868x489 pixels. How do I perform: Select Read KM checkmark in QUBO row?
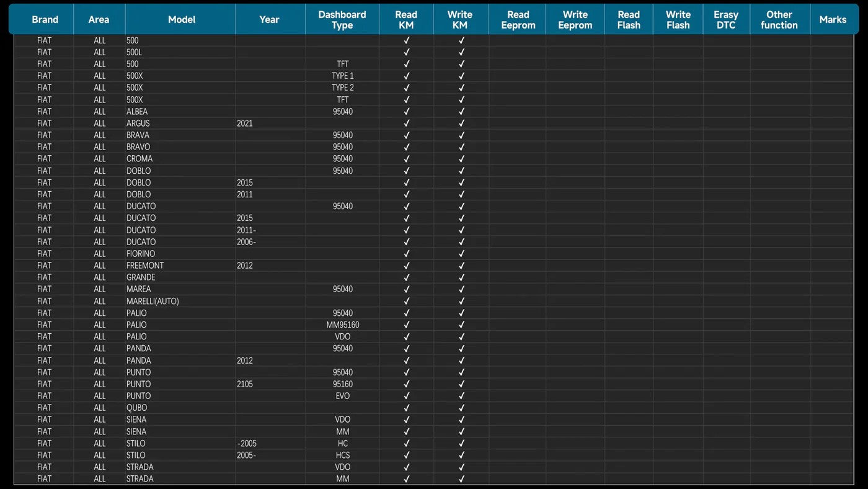407,408
